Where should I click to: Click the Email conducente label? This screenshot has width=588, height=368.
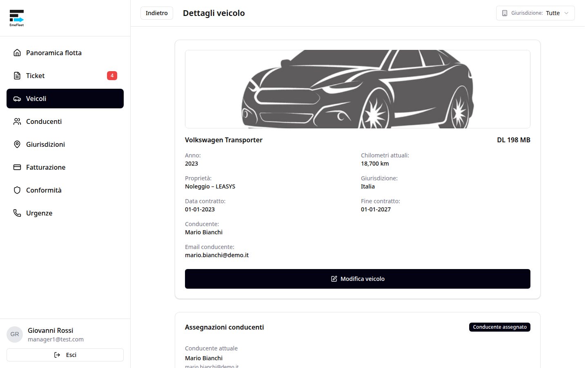click(210, 247)
